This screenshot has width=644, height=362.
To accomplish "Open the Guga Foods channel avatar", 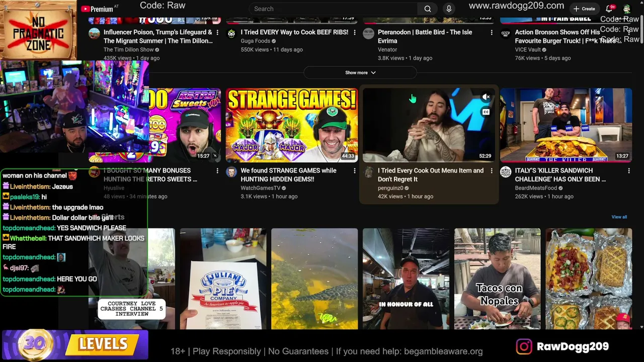I will point(231,34).
